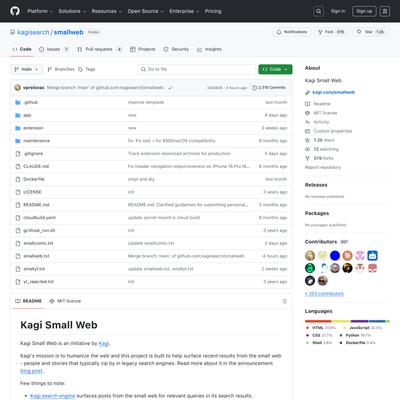Go to the Pricing page
Viewport: 400px width, 400px height.
click(213, 11)
